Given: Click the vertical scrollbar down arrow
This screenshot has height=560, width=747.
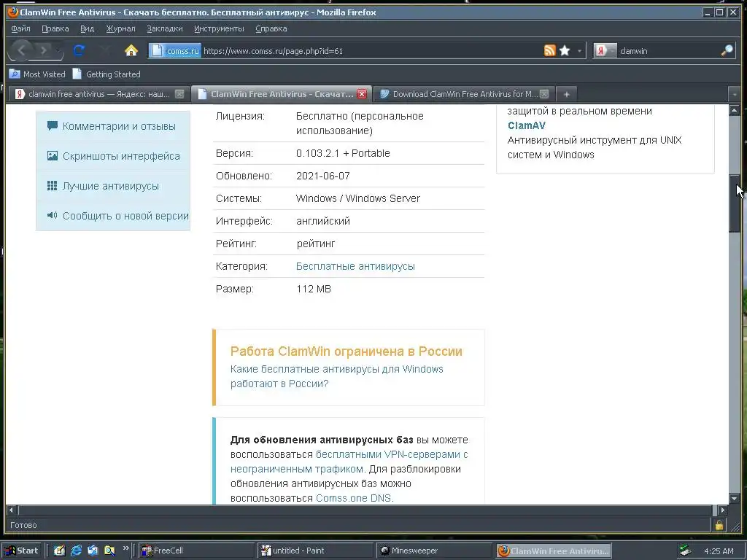Looking at the screenshot, I should [734, 499].
